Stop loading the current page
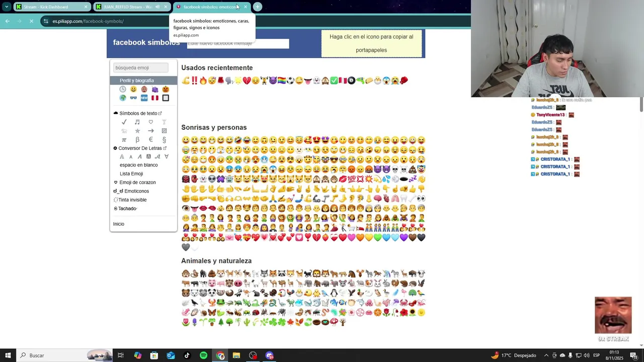The image size is (644, 362). [31, 21]
